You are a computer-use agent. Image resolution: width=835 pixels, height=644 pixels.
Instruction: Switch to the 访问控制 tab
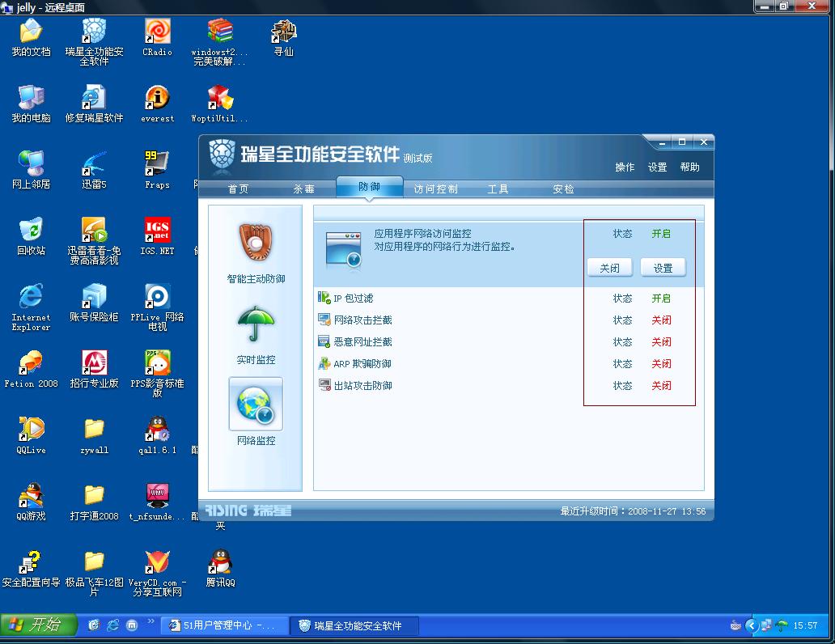click(435, 189)
